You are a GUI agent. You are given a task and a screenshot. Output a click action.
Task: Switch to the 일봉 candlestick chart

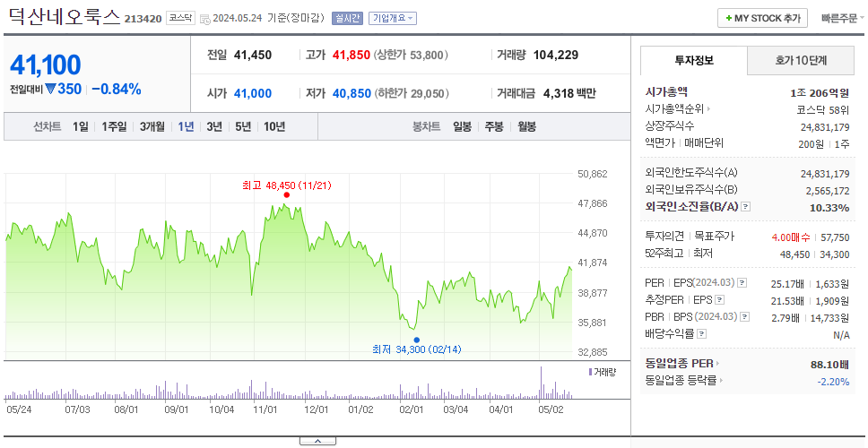point(462,126)
